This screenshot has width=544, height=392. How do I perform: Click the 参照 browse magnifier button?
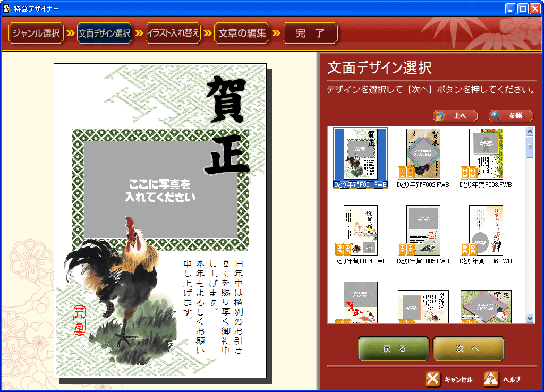[x=511, y=116]
